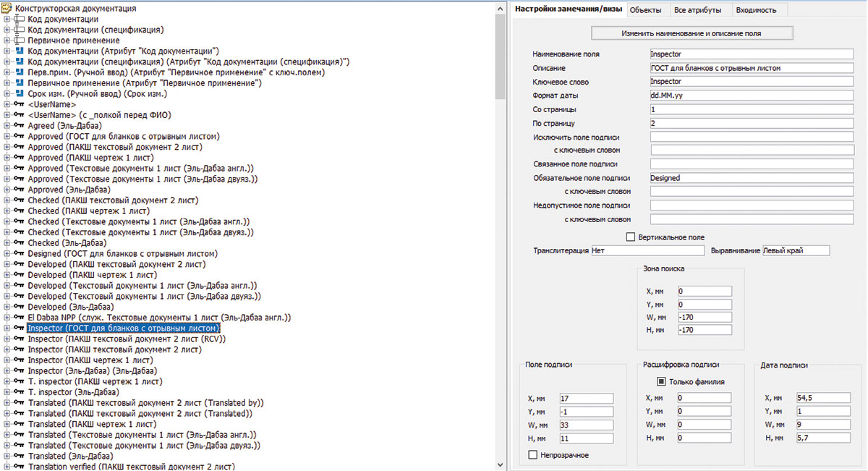Click Изменить наименование и описание поля button
The width and height of the screenshot is (868, 471).
(x=692, y=33)
